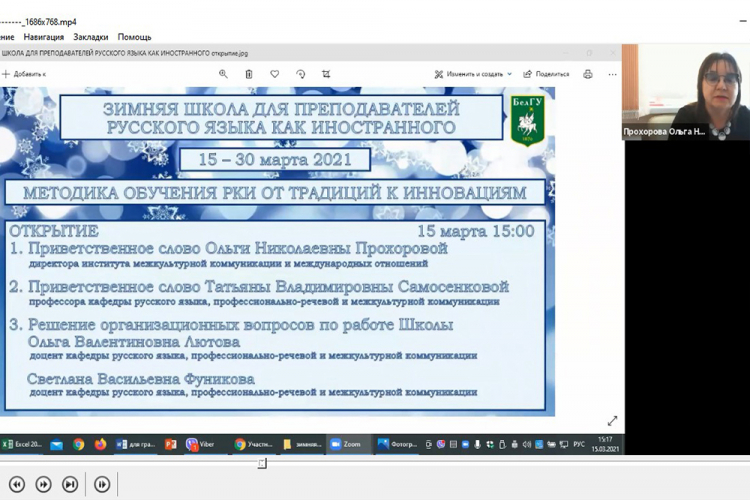The width and height of the screenshot is (750, 500).
Task: Open the PowerPoint taskbar icon
Action: coord(170,445)
